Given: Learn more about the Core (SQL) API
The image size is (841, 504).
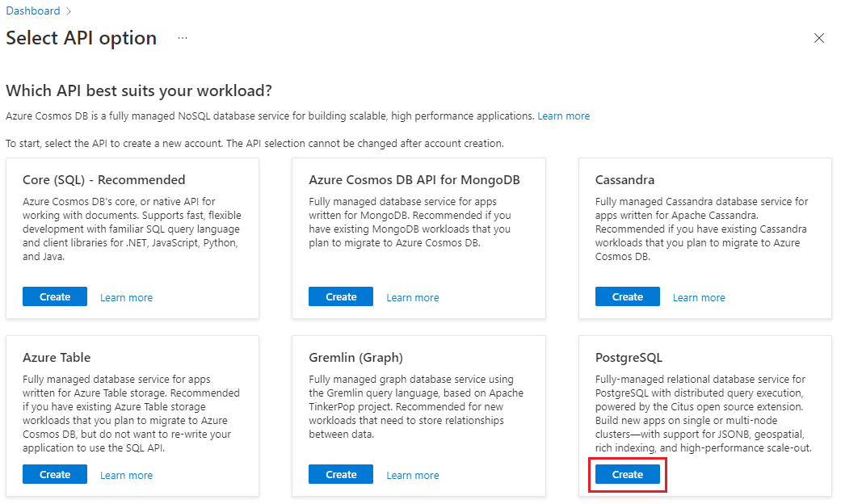Looking at the screenshot, I should pyautogui.click(x=126, y=297).
